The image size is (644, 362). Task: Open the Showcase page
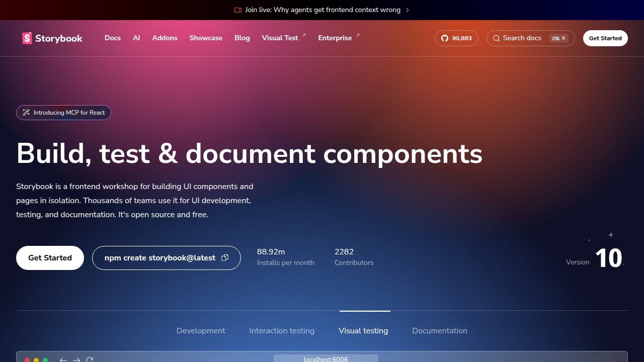click(206, 38)
